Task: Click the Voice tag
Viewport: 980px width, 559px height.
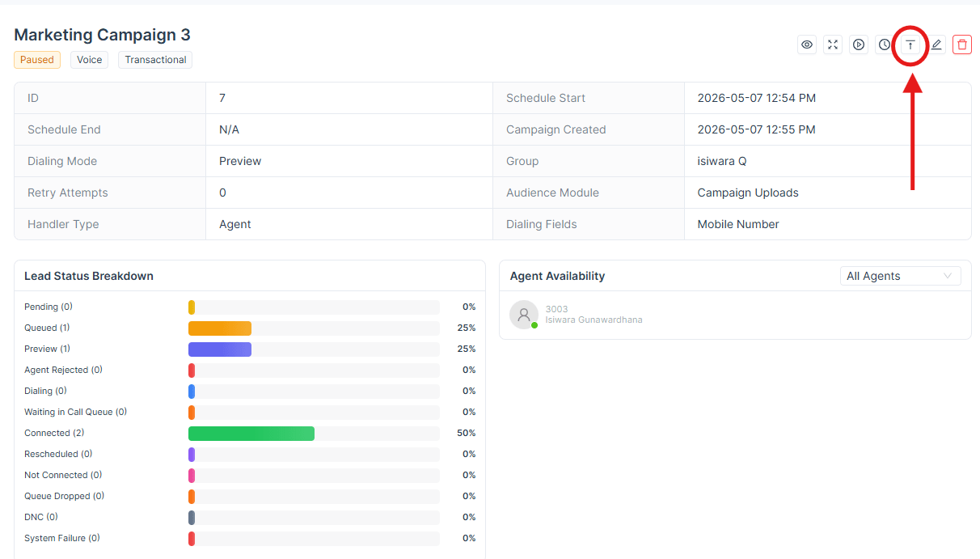Action: (x=90, y=60)
